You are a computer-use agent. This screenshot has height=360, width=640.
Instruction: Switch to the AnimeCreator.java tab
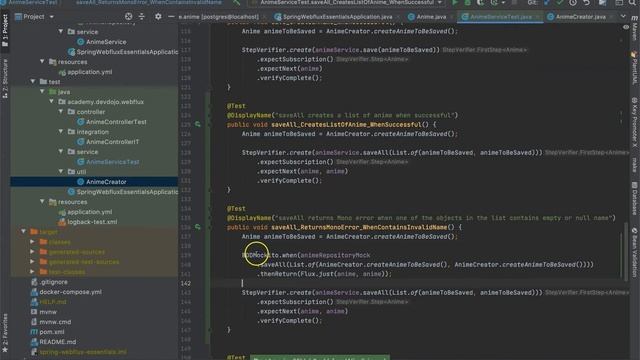580,17
